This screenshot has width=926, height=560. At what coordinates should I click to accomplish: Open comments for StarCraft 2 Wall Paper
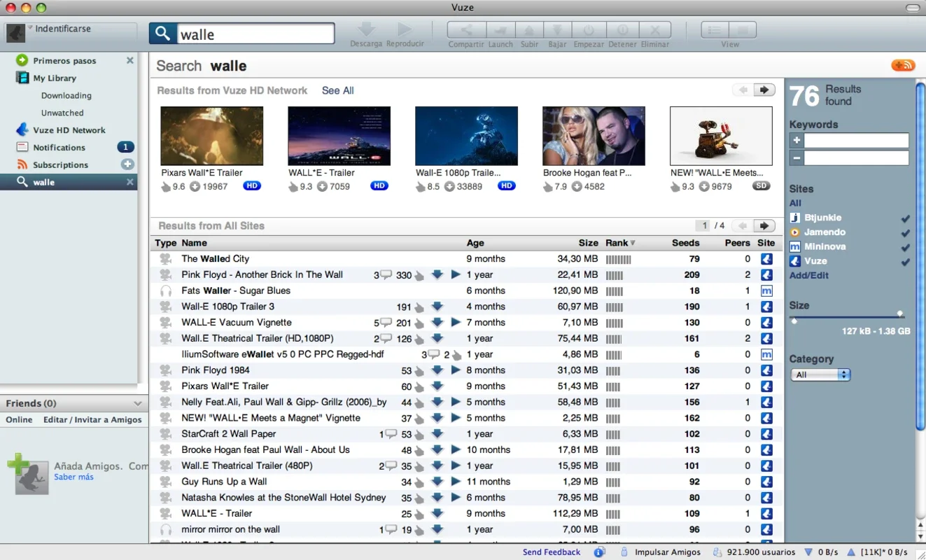click(391, 433)
